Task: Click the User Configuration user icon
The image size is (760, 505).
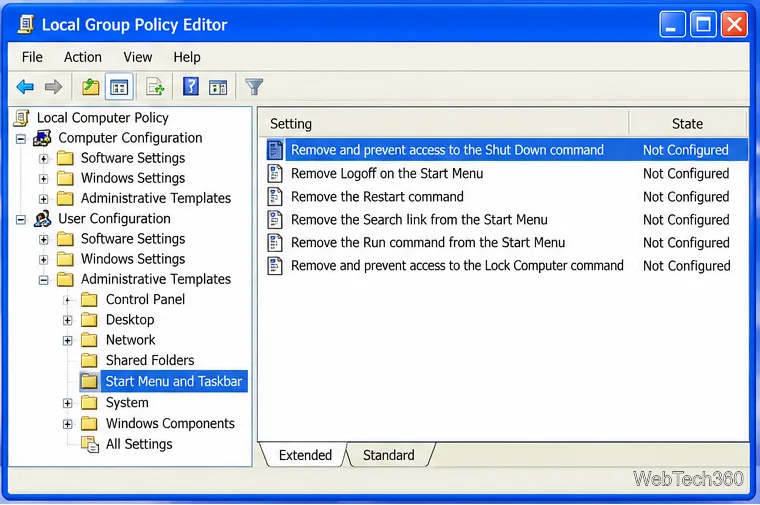Action: point(42,219)
